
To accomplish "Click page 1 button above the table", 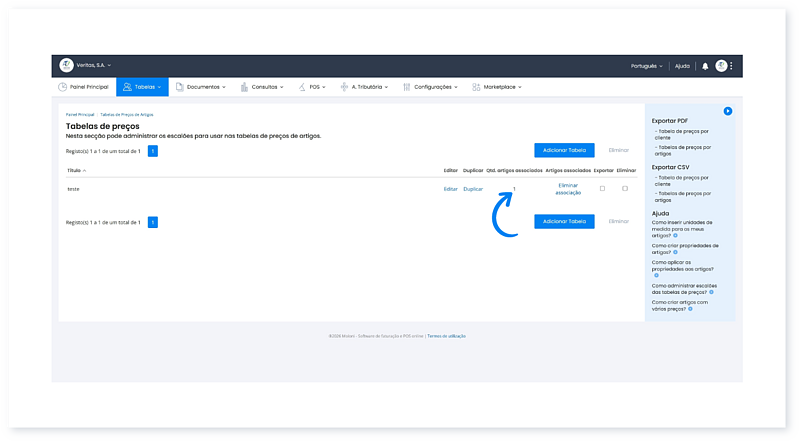I will [153, 151].
